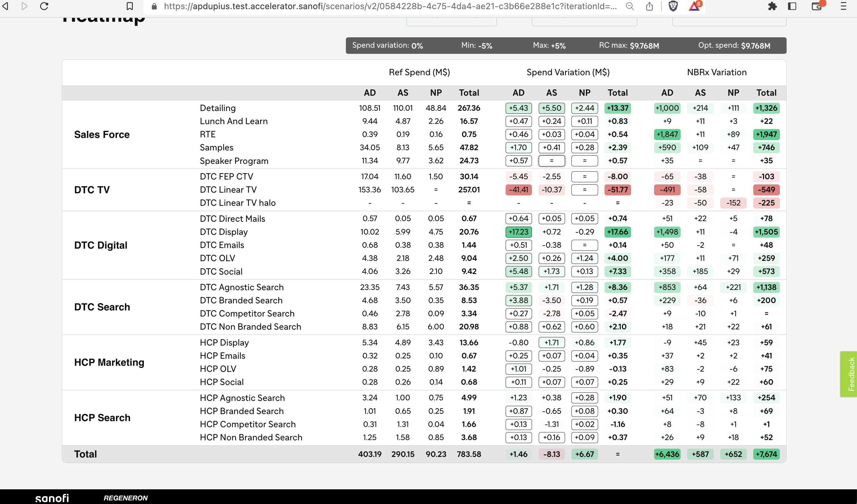Select DTC Linear TV NP equals cell
Image resolution: width=857 pixels, height=504 pixels.
pyautogui.click(x=585, y=190)
